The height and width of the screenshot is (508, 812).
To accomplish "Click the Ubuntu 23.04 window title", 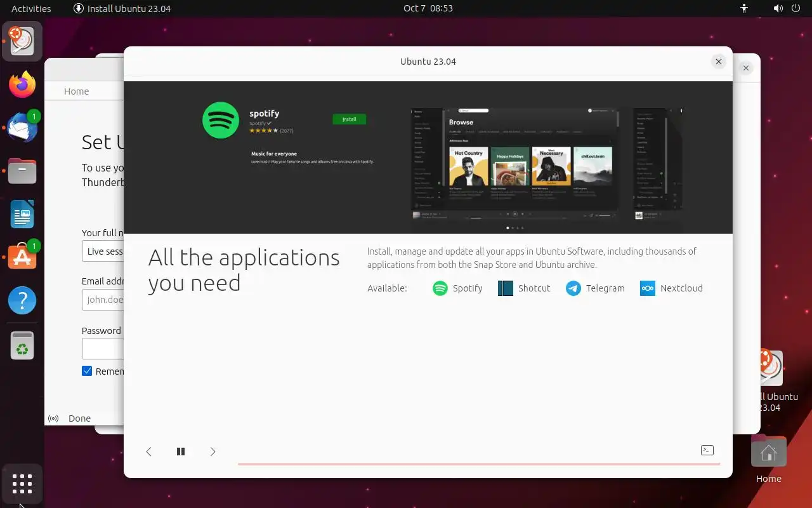I will pyautogui.click(x=428, y=62).
